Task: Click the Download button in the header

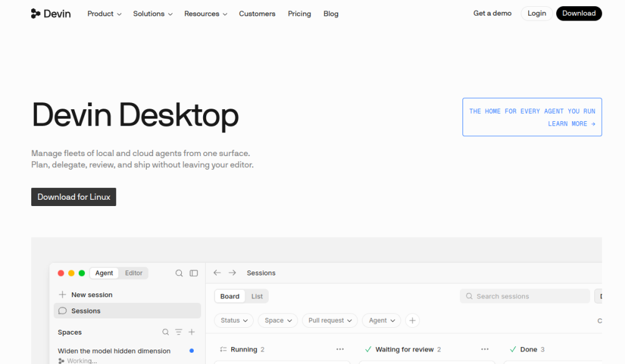Action: tap(579, 14)
